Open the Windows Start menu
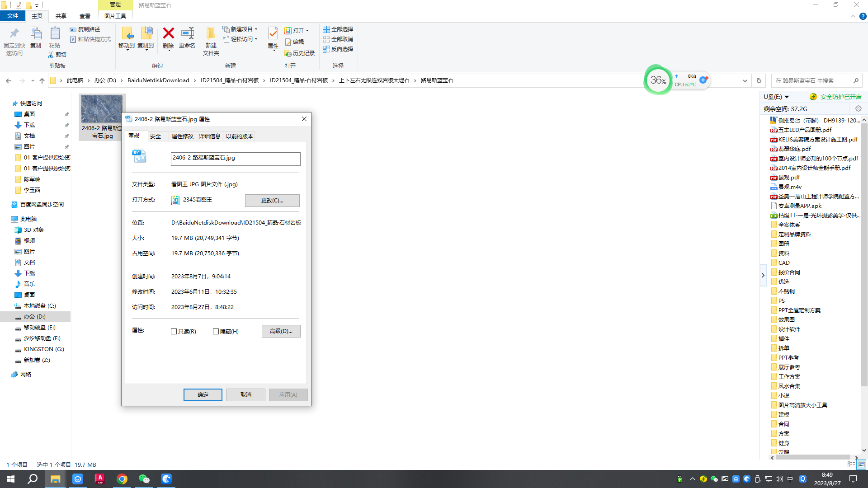 coord(11,479)
